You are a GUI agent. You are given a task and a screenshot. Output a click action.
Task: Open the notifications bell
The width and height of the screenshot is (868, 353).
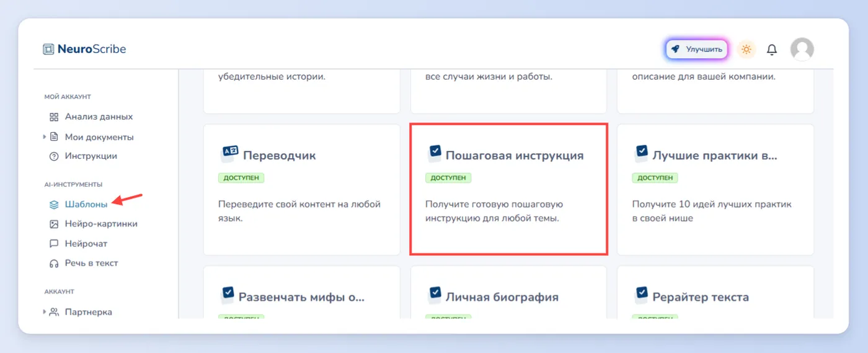point(772,50)
